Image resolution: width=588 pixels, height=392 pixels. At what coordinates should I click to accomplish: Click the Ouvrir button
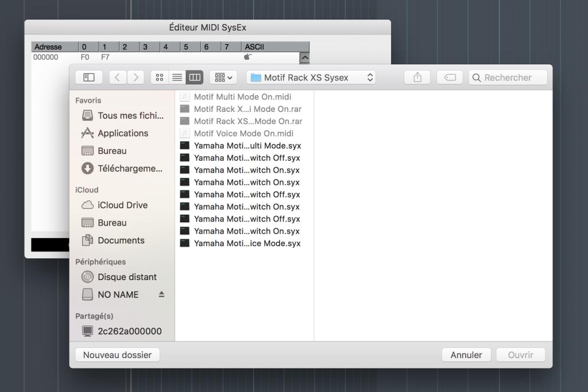(x=520, y=355)
